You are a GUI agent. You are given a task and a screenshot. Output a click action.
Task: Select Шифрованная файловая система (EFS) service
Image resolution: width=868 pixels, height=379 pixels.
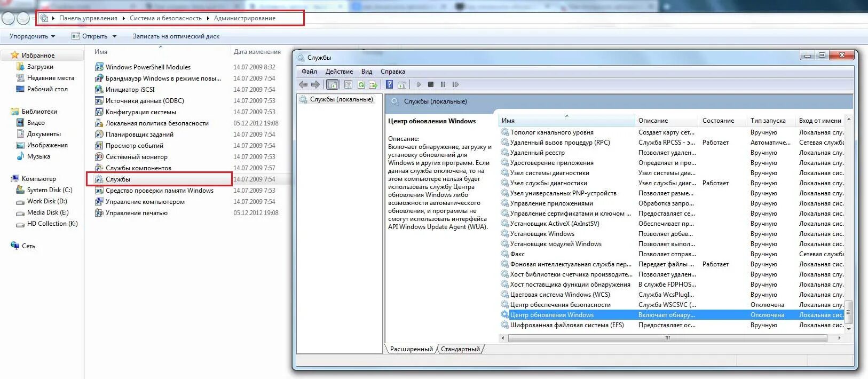672,325
